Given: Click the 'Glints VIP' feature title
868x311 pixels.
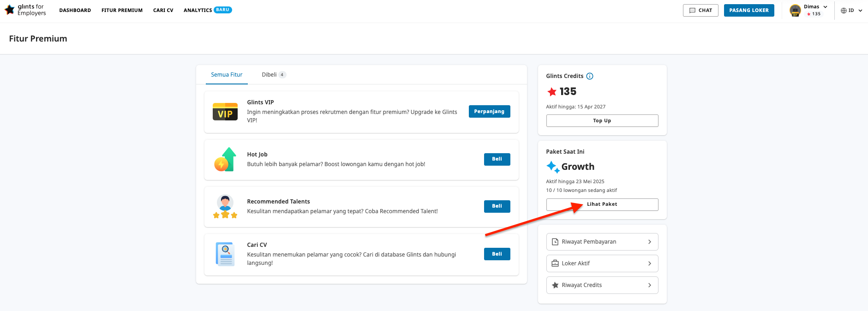Looking at the screenshot, I should 260,102.
